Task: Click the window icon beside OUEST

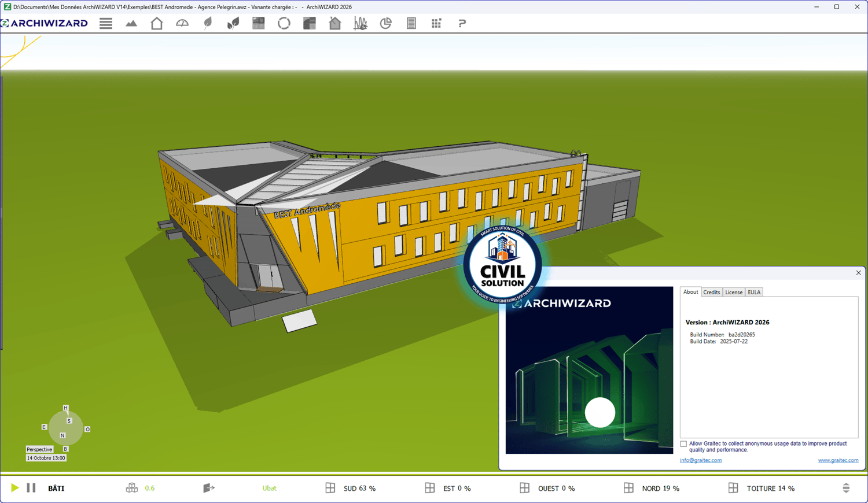Action: 525,488
